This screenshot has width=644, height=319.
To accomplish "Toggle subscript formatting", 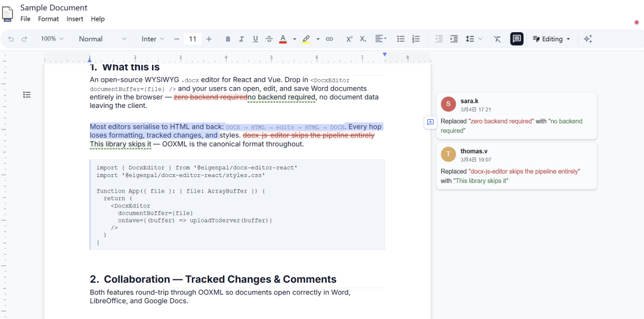I will 363,39.
